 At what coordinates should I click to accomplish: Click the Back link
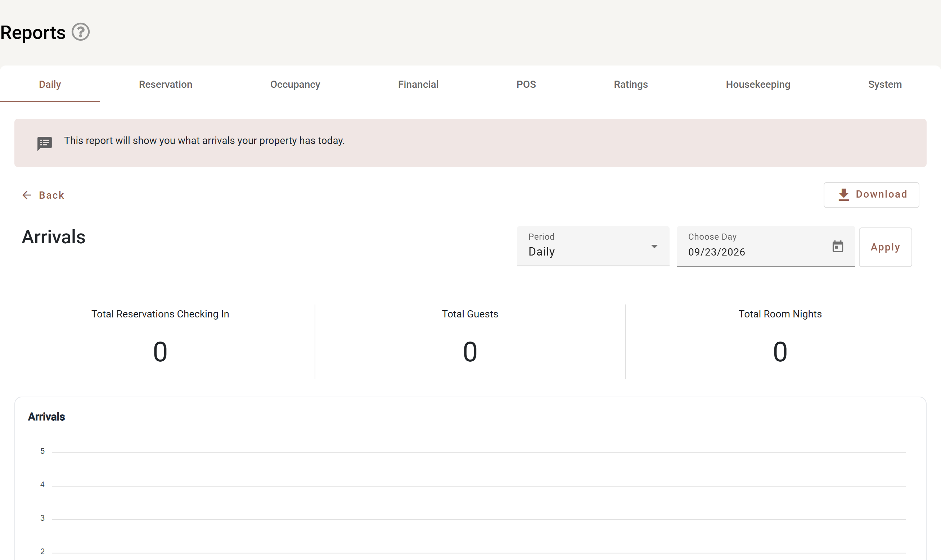[x=43, y=195]
